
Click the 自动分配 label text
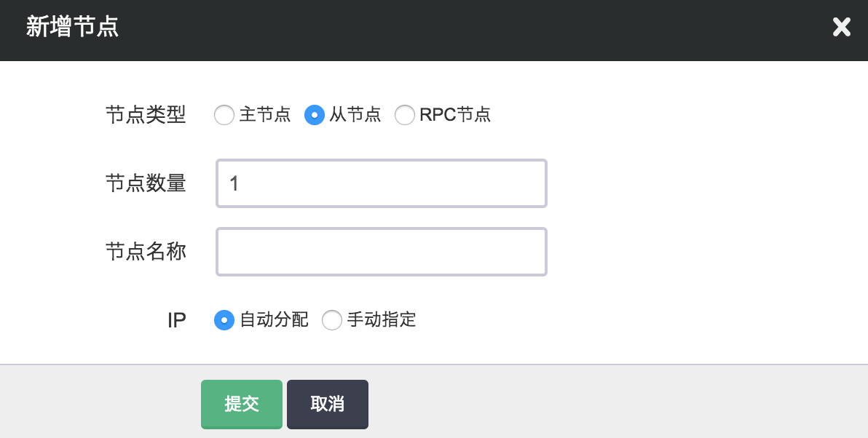click(x=274, y=320)
